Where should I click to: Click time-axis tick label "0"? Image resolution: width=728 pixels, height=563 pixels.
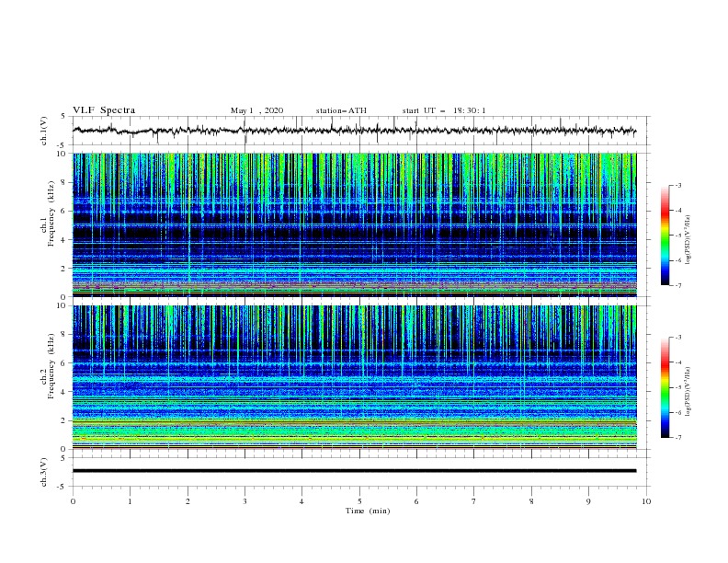pyautogui.click(x=73, y=501)
